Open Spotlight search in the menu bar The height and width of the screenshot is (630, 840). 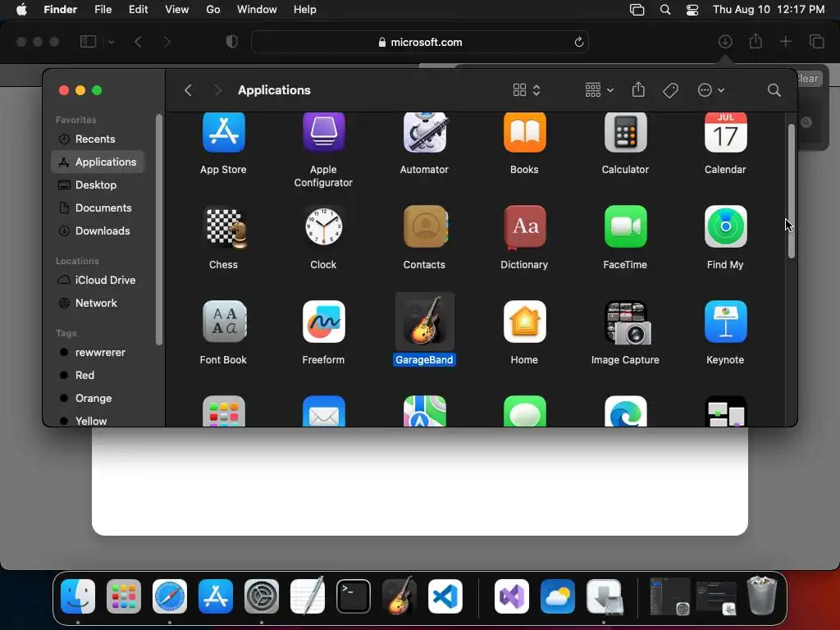click(664, 10)
